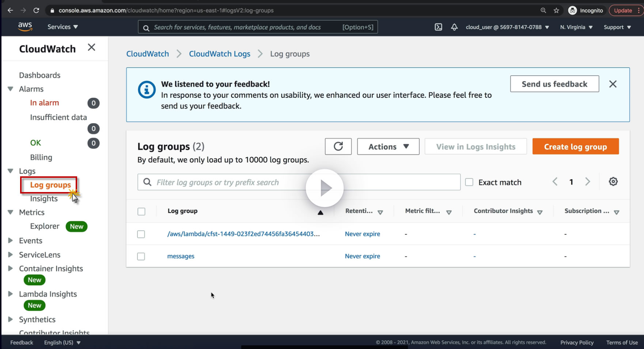Click the browser address bar
The width and height of the screenshot is (644, 349).
292,10
